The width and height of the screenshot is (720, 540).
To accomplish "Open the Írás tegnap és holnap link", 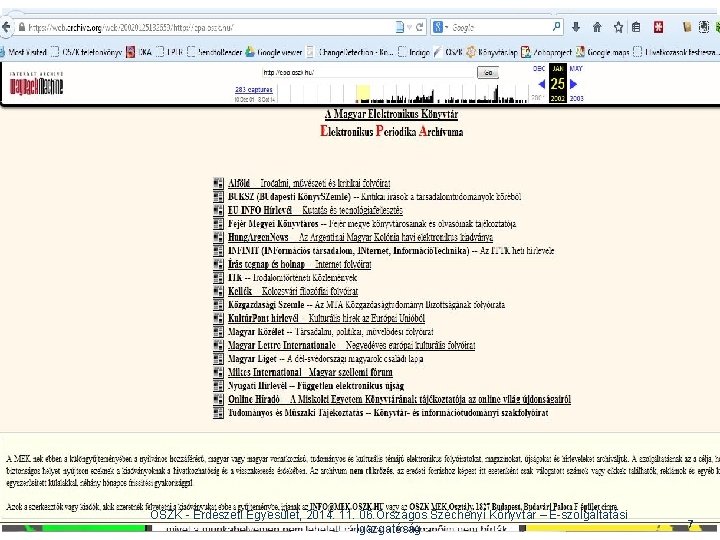I will (x=299, y=264).
